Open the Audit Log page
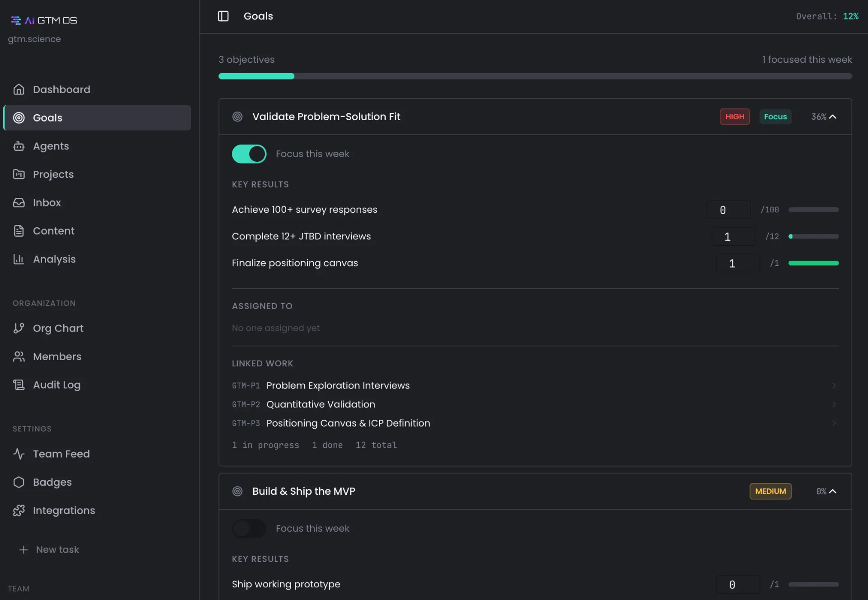Screen dimensions: 868x600 pyautogui.click(x=97, y=384)
